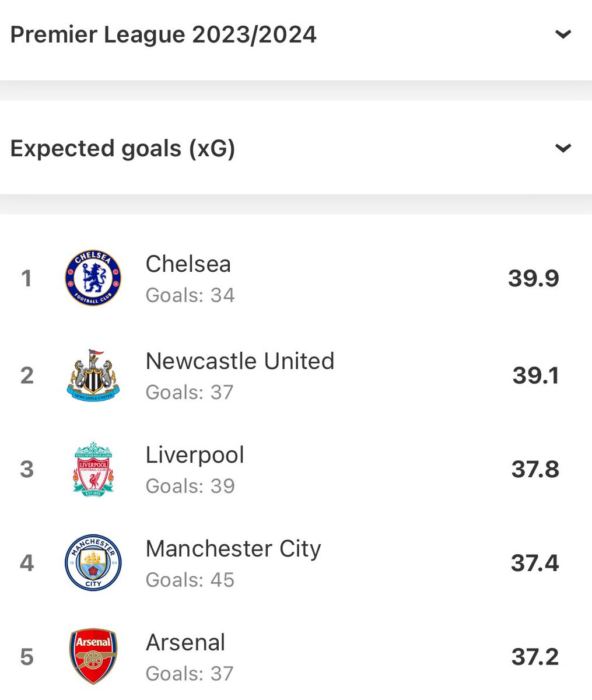This screenshot has width=592, height=700.
Task: Tap the Newcastle United crest
Action: tap(93, 375)
